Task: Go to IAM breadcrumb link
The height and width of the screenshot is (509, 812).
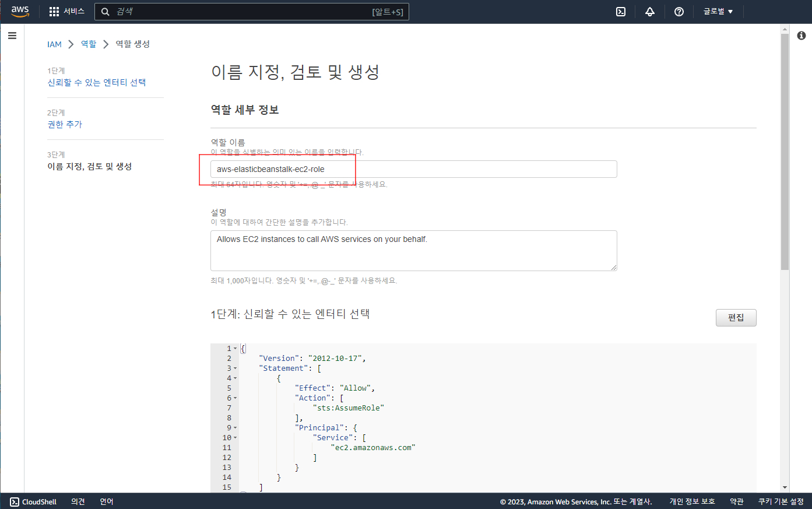Action: click(54, 44)
